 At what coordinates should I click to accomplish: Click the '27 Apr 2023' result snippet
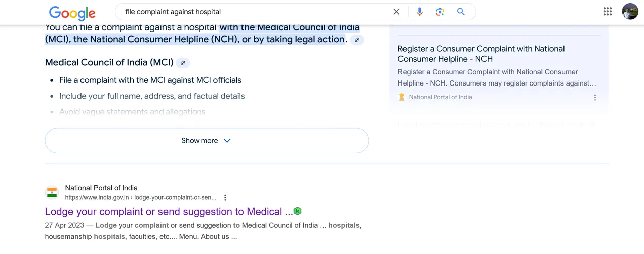click(203, 231)
